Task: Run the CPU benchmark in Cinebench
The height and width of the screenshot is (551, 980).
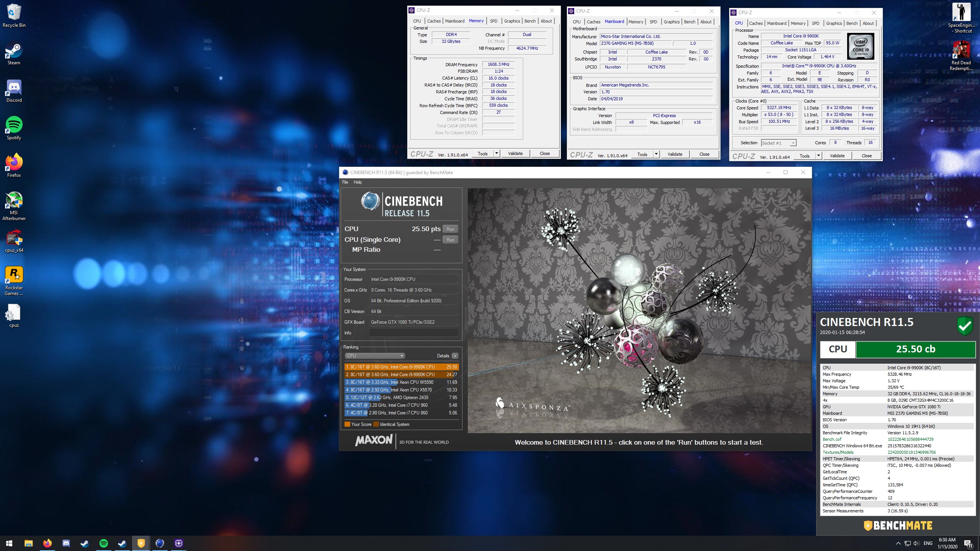Action: [450, 229]
